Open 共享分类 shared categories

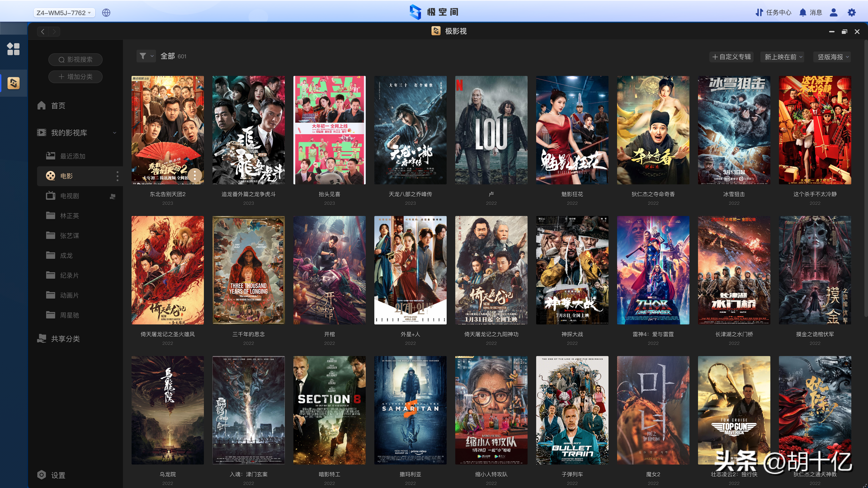click(x=58, y=339)
